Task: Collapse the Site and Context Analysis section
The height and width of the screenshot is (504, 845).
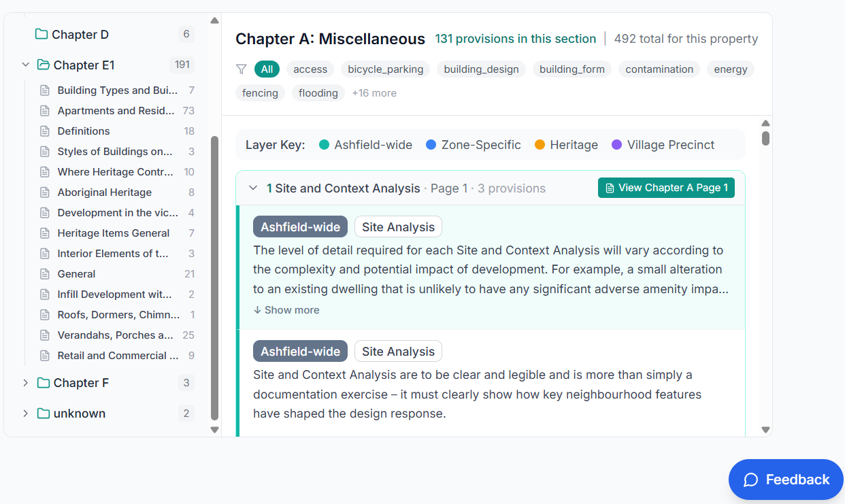Action: 253,188
